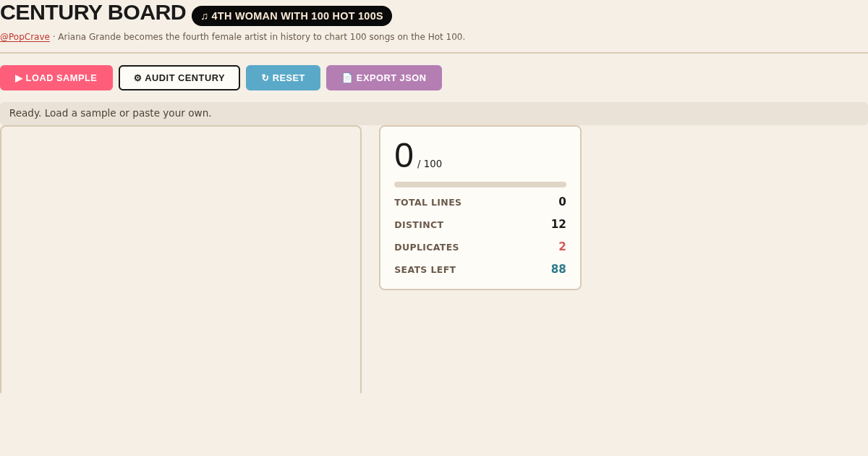
Task: Open the @PopCrave link
Action: coord(25,37)
